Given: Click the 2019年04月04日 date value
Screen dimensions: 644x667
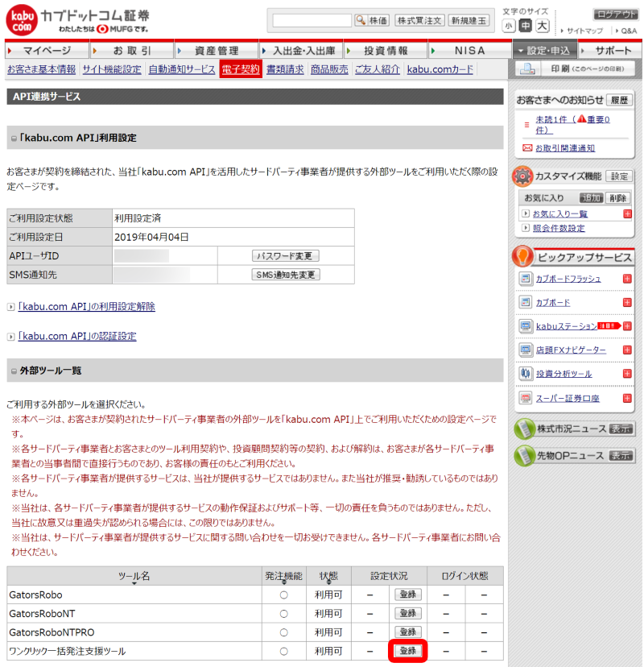Looking at the screenshot, I should coord(151,238).
